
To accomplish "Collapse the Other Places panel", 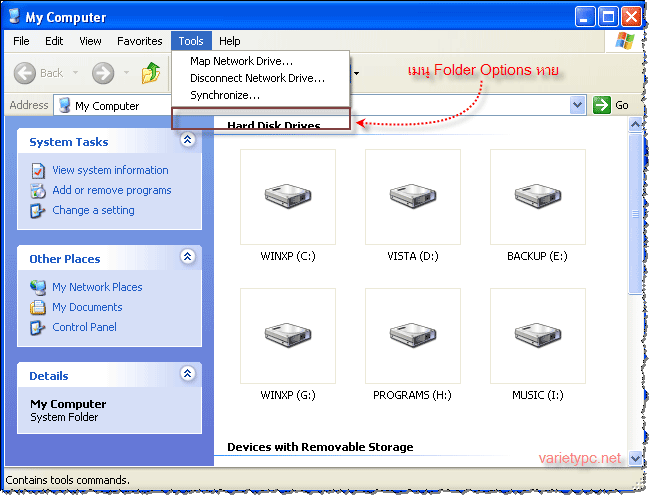I will tap(187, 257).
